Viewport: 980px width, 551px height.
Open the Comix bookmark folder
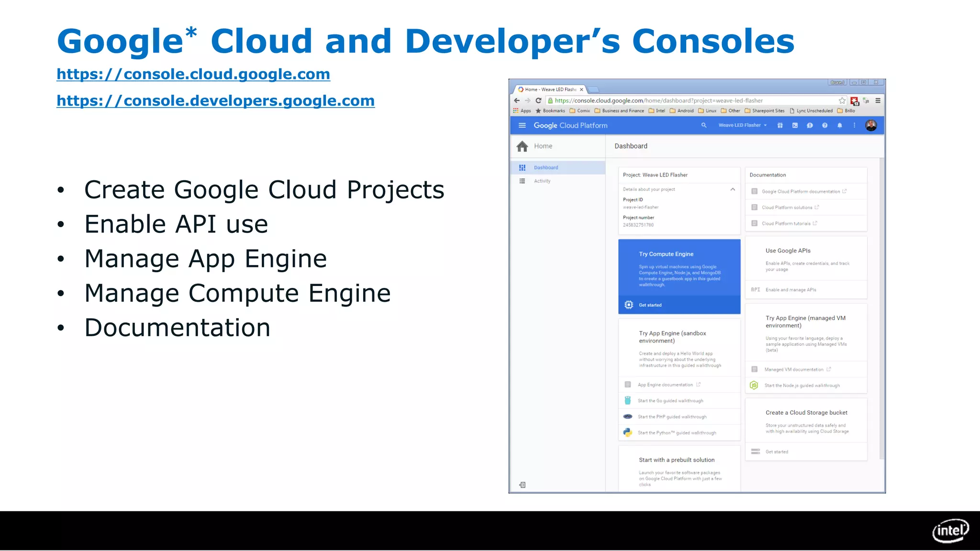580,110
